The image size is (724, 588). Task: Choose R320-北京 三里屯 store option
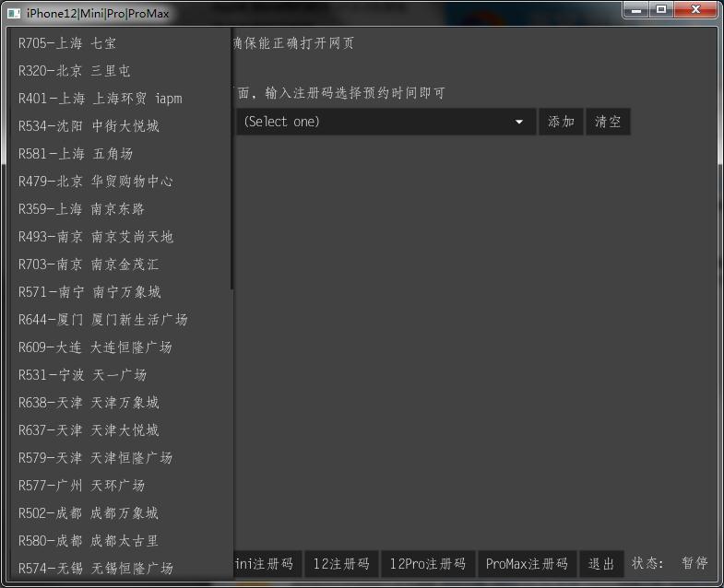(75, 71)
